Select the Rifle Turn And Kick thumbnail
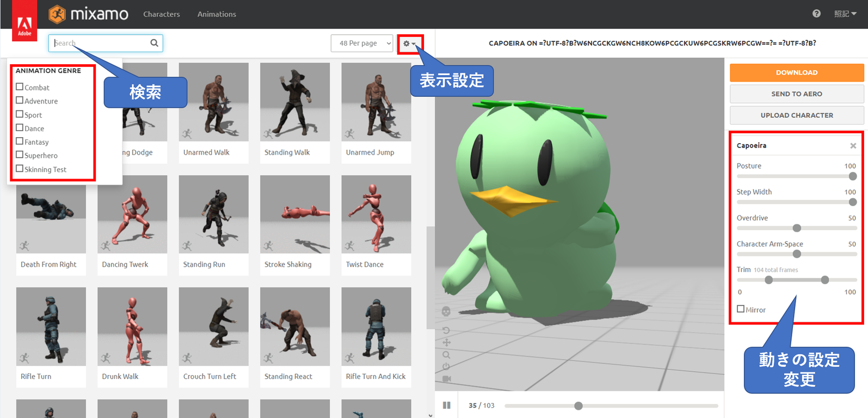This screenshot has height=418, width=868. click(x=376, y=327)
